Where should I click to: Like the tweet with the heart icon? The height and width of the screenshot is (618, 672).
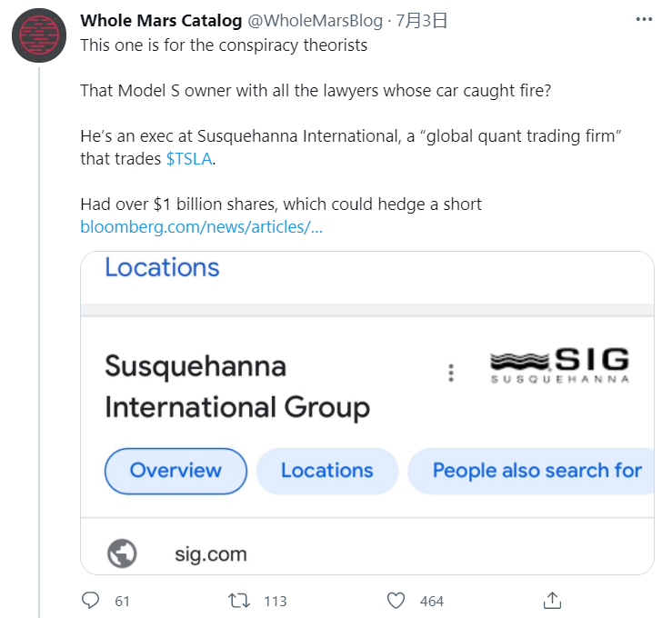coord(396,601)
